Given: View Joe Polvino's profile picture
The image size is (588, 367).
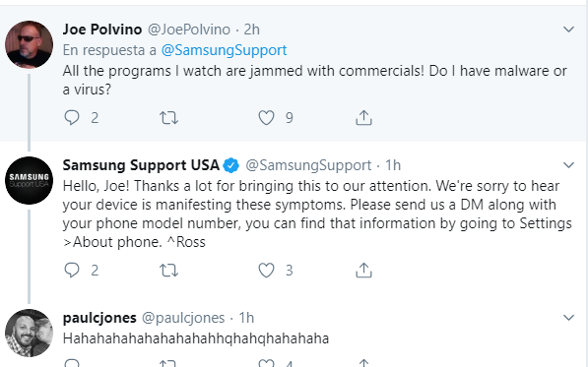Looking at the screenshot, I should [29, 44].
